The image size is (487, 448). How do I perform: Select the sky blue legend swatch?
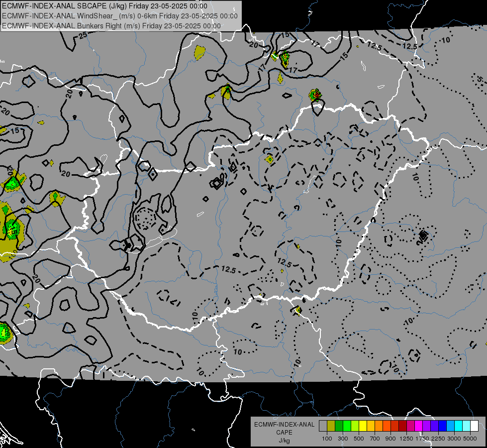[451, 426]
